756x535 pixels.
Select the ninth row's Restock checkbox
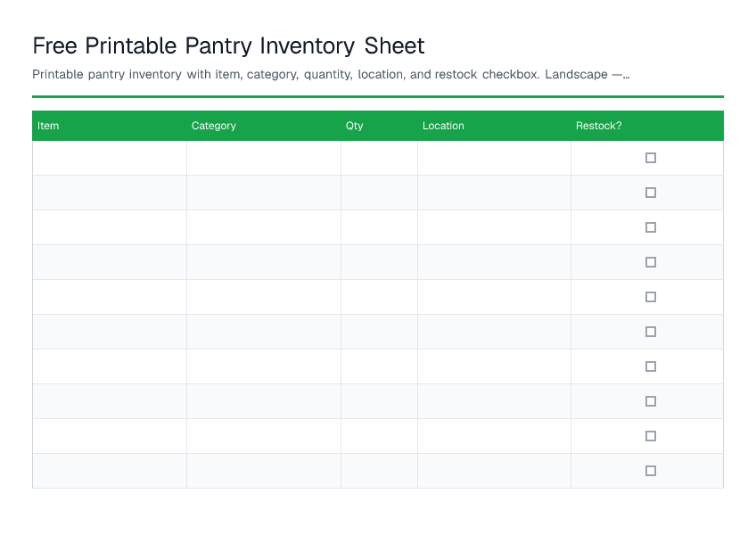click(x=651, y=436)
